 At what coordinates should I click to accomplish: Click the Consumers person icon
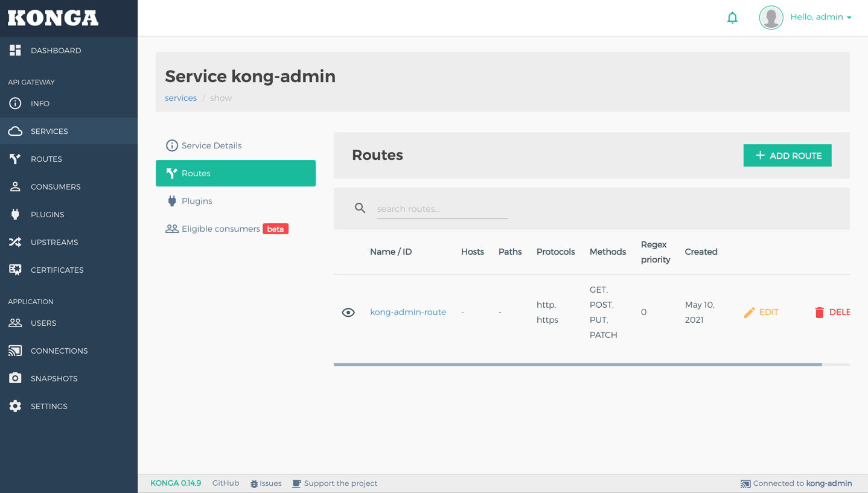coord(15,187)
